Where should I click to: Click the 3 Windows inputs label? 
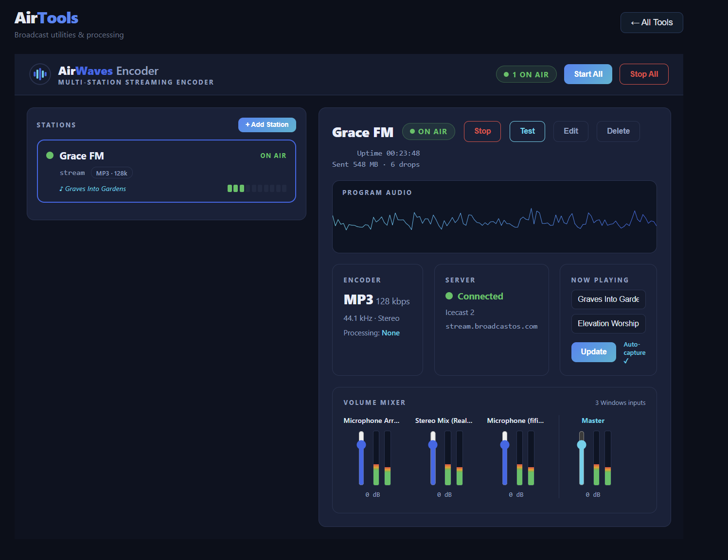(621, 402)
